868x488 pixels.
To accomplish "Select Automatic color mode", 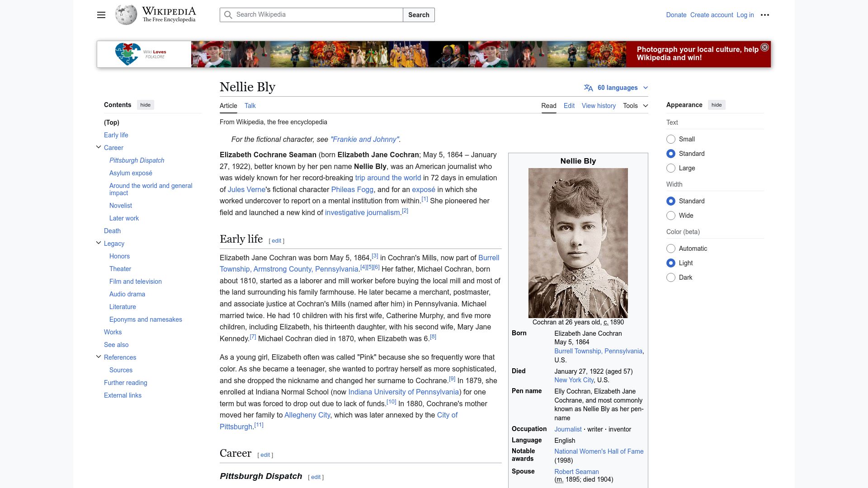I will tap(671, 249).
